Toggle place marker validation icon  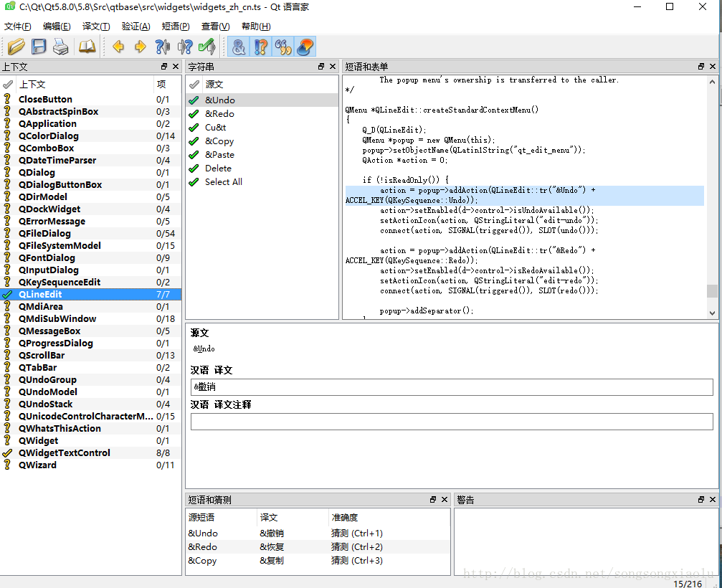point(305,47)
